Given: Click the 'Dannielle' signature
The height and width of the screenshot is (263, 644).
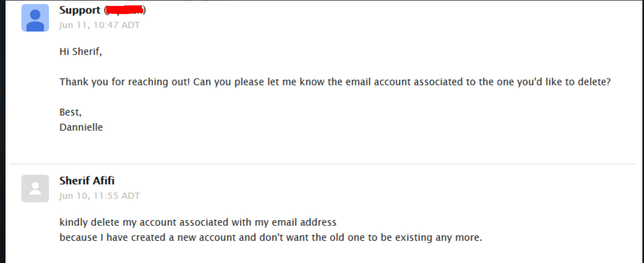Looking at the screenshot, I should (x=81, y=127).
